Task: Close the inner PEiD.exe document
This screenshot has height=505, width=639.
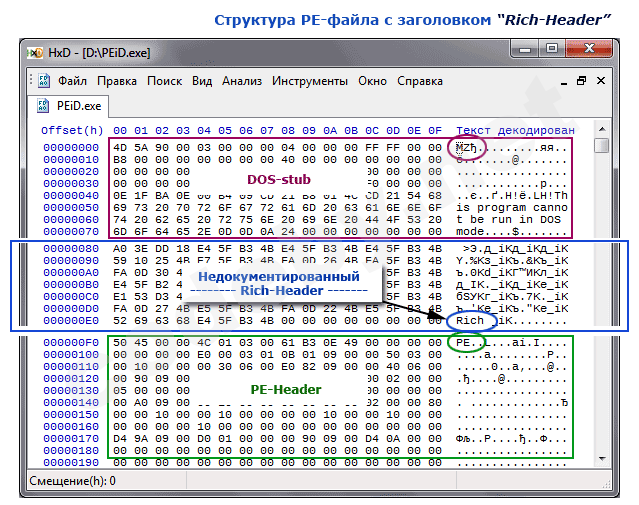Action: pyautogui.click(x=601, y=81)
